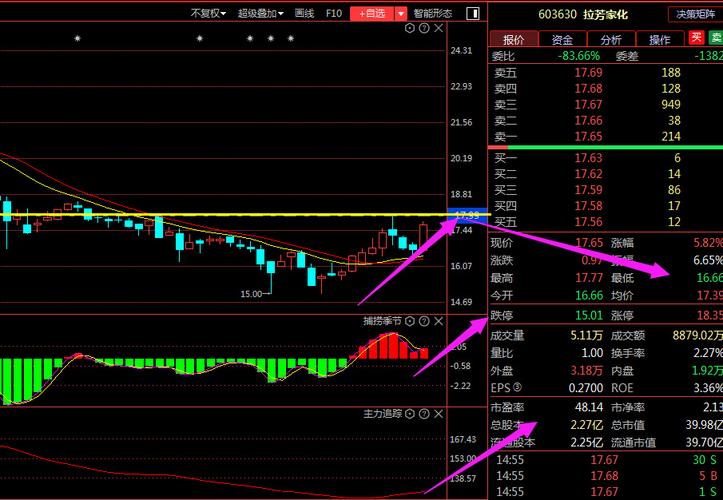Open the 决策矩阵 button
723x500 pixels.
click(695, 14)
